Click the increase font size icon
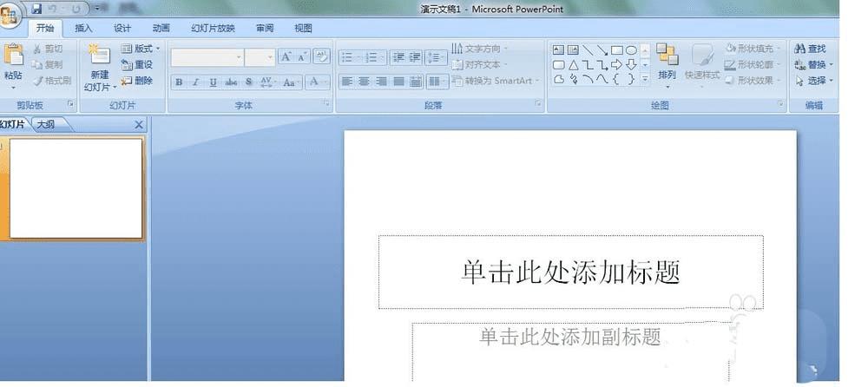 click(286, 56)
